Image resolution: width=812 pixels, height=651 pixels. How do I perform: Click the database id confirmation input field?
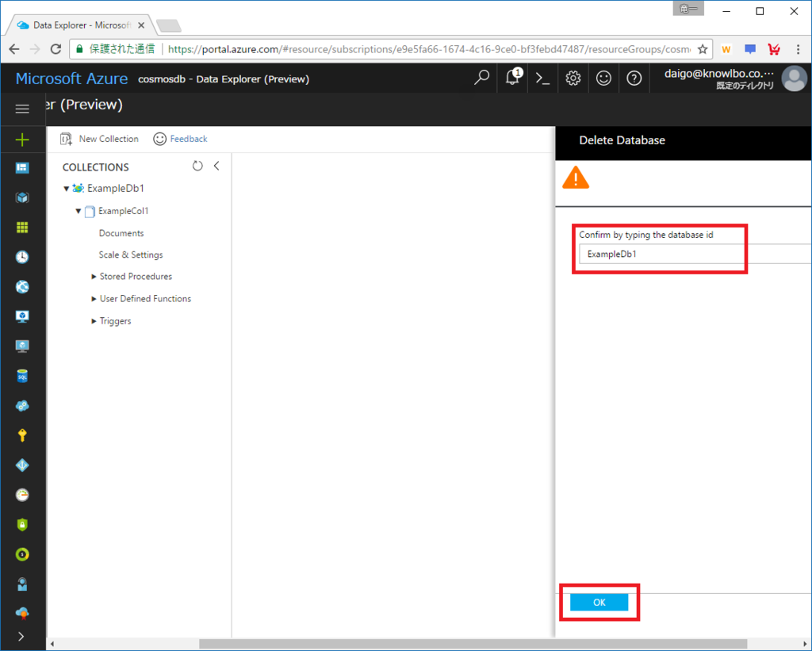695,254
